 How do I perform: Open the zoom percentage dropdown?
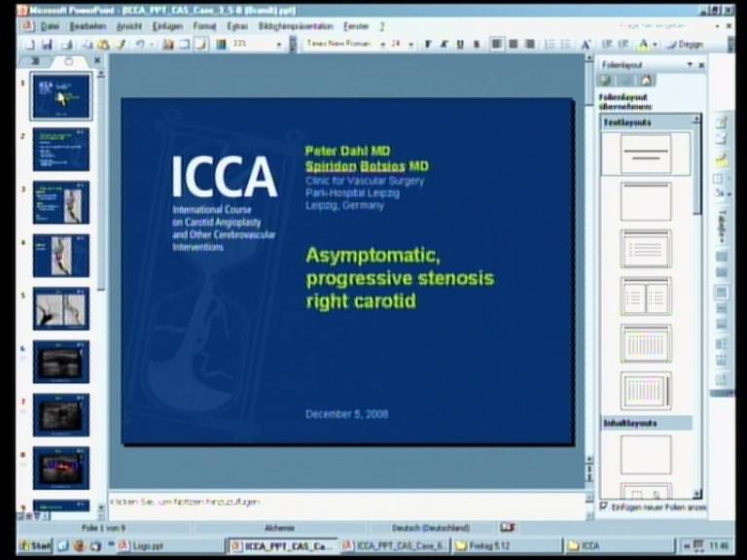279,45
